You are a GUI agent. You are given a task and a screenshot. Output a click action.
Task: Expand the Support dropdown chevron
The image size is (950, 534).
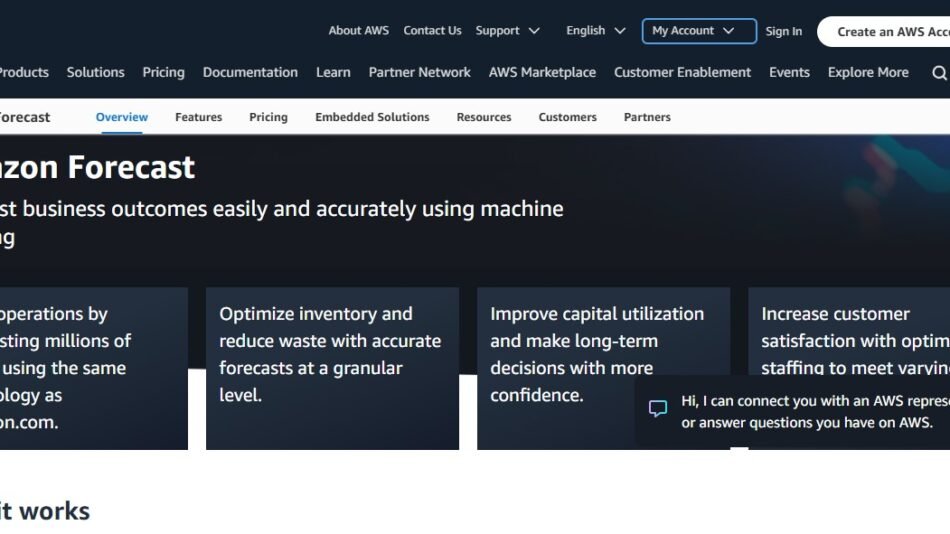(x=534, y=31)
